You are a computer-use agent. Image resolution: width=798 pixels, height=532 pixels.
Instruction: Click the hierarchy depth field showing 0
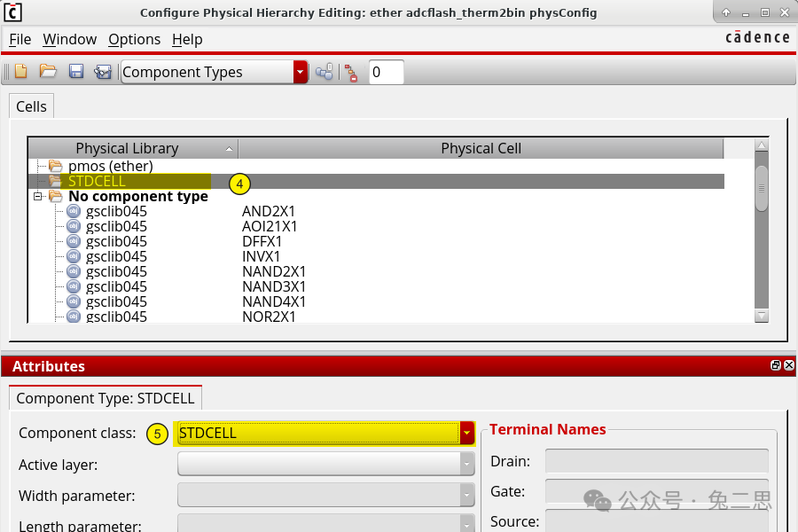click(x=386, y=73)
